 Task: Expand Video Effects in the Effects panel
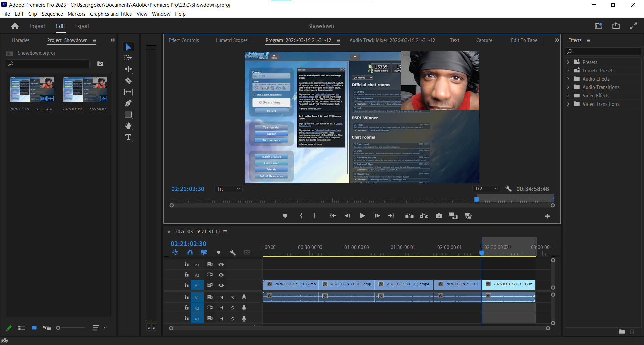(x=568, y=95)
